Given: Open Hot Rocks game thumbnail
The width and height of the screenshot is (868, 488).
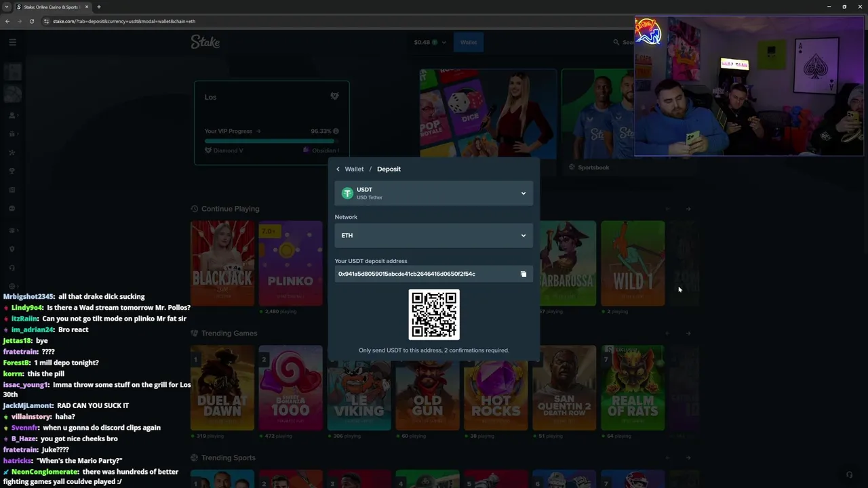Looking at the screenshot, I should 496,395.
